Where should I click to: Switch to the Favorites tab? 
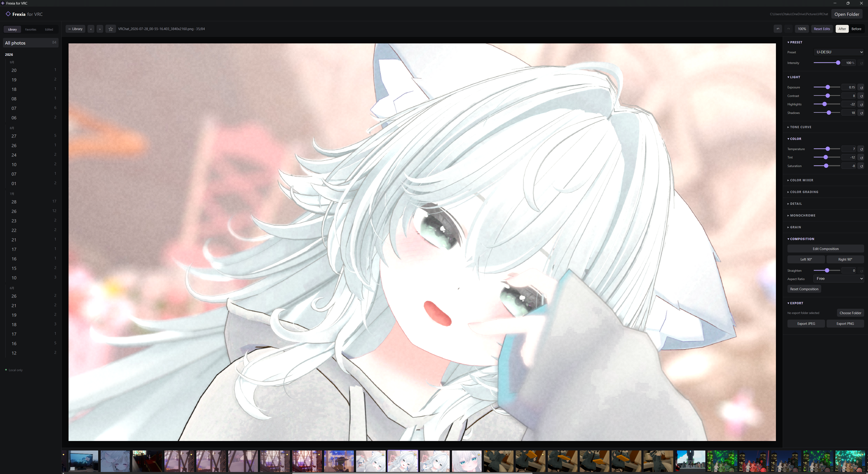pos(31,30)
